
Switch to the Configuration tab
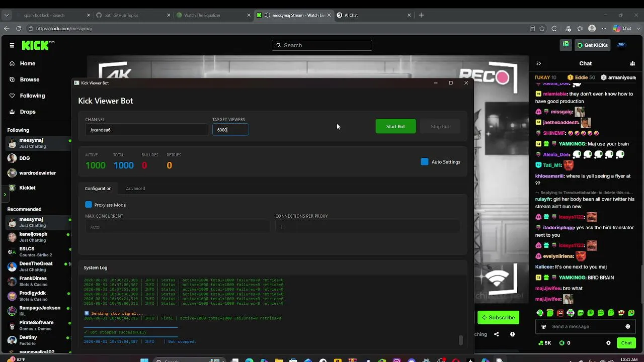pyautogui.click(x=98, y=189)
